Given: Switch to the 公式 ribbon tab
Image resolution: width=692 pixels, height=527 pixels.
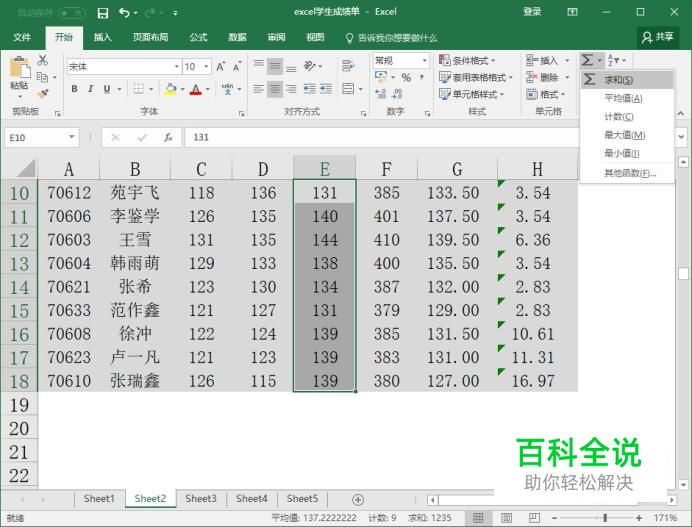Looking at the screenshot, I should [x=199, y=38].
